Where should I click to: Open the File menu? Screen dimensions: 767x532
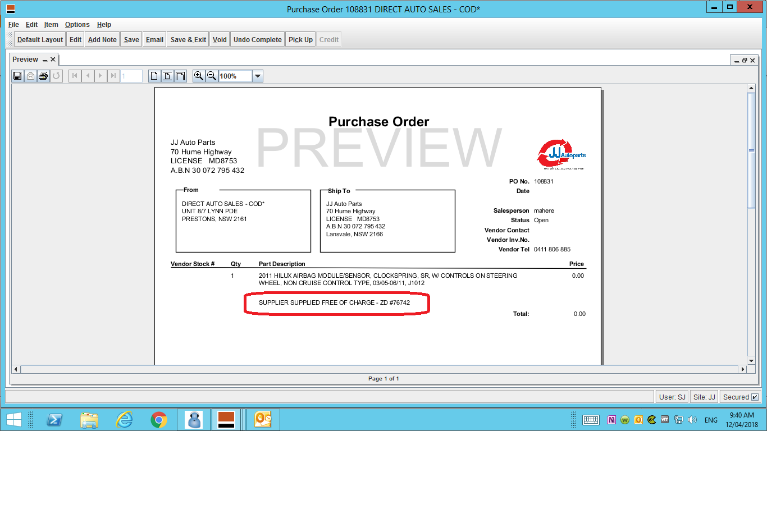coord(13,25)
